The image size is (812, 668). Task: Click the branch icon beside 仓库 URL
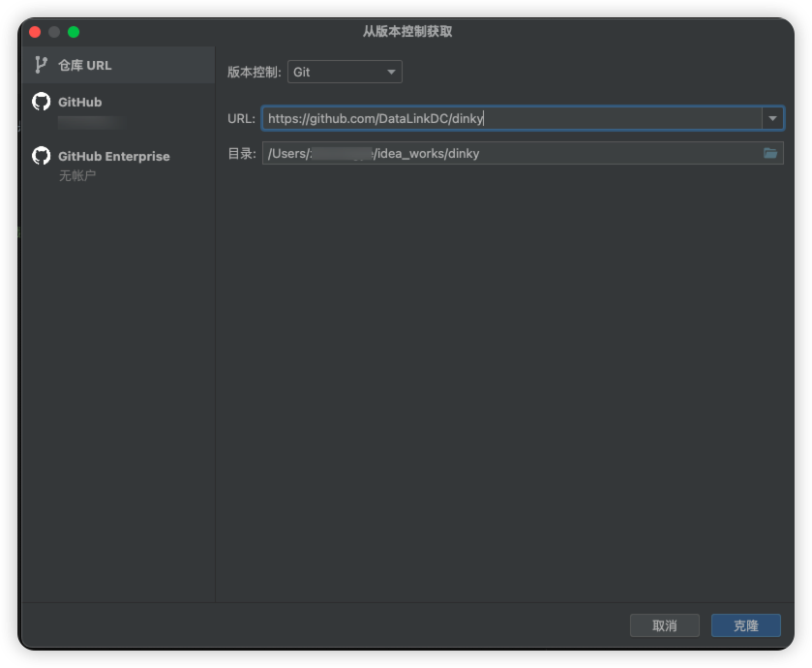click(41, 65)
